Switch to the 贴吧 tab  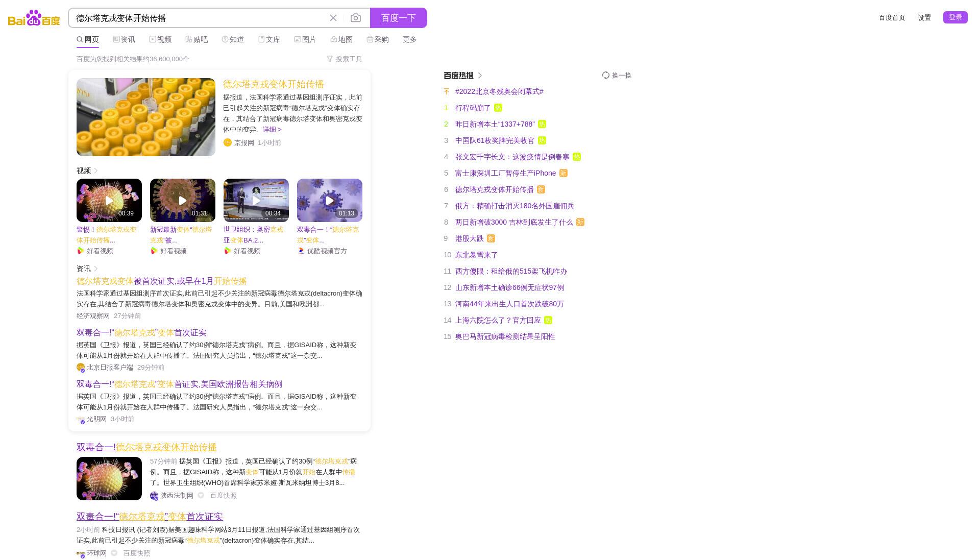coord(197,39)
